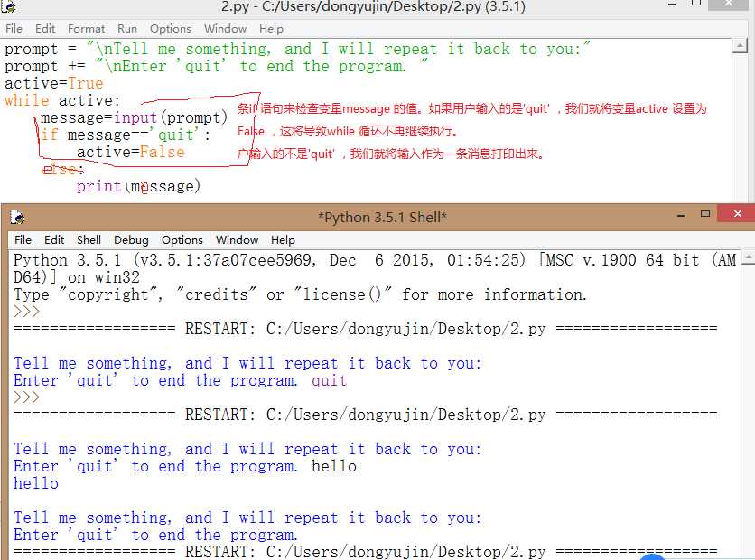The image size is (755, 560).
Task: Open Options menu in the 2.py editor
Action: (171, 29)
